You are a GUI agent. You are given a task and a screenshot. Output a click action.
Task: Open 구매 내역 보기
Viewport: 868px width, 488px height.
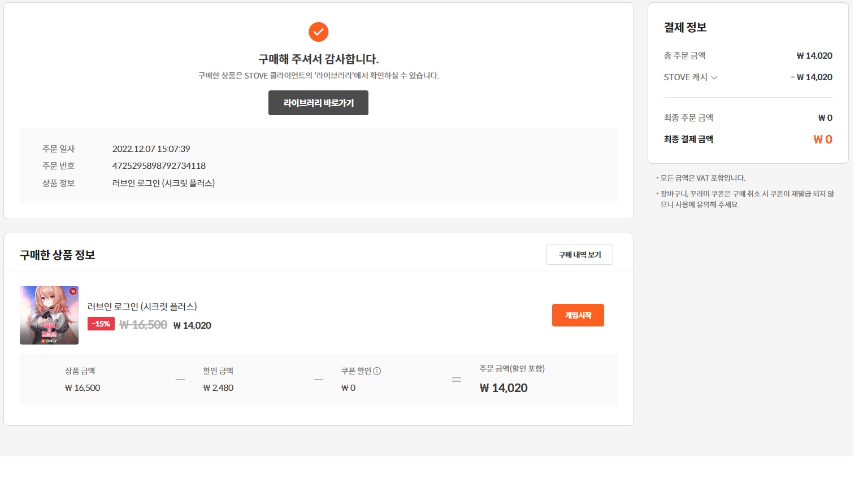[x=579, y=255]
